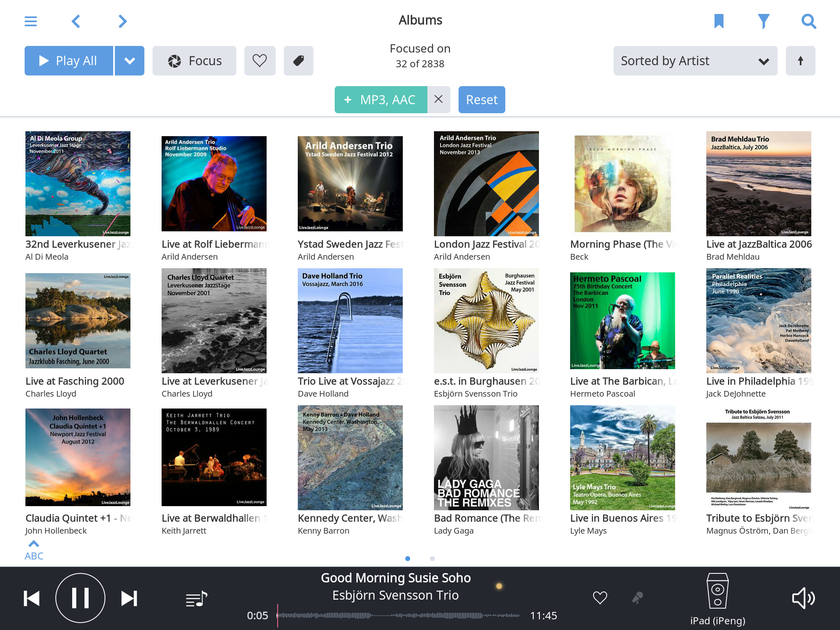Open Bad Romance Remixes album cover
This screenshot has width=840, height=630.
[x=486, y=458]
